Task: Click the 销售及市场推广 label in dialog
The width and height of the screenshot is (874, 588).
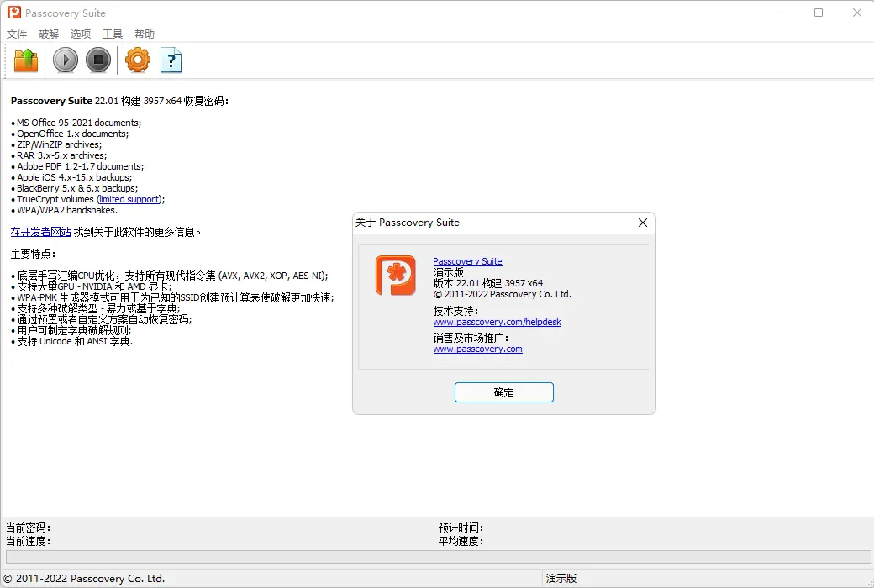Action: tap(471, 338)
